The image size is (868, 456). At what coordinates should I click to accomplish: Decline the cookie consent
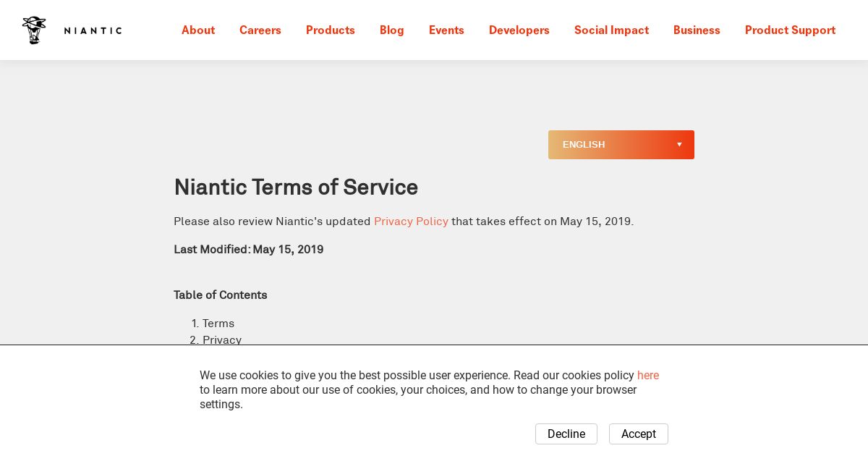point(566,434)
